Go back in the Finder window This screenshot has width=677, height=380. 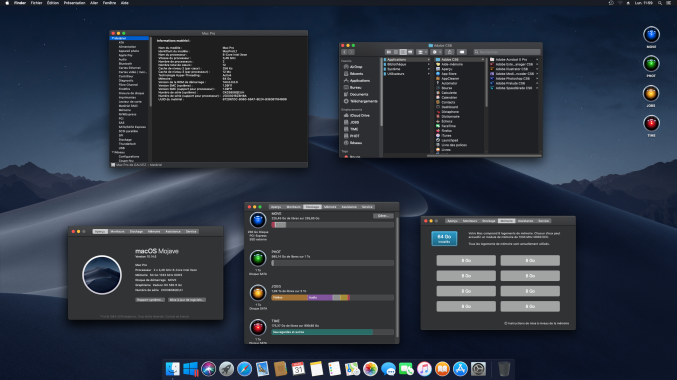click(345, 52)
